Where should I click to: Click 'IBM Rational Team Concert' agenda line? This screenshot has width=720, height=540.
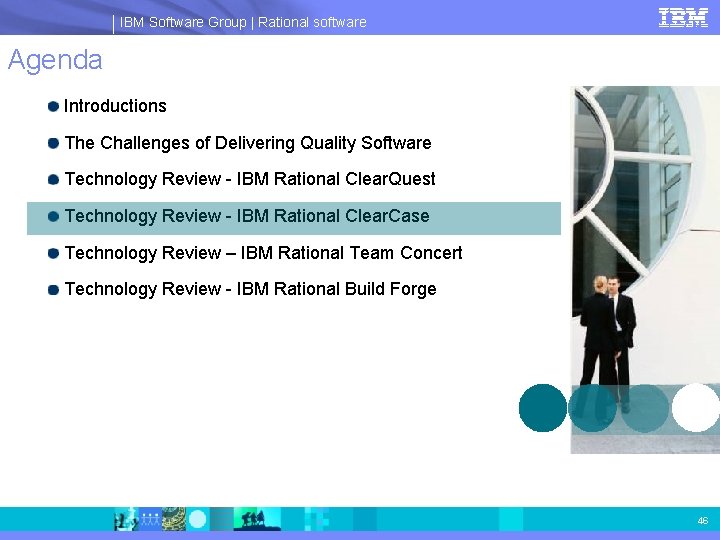click(264, 253)
